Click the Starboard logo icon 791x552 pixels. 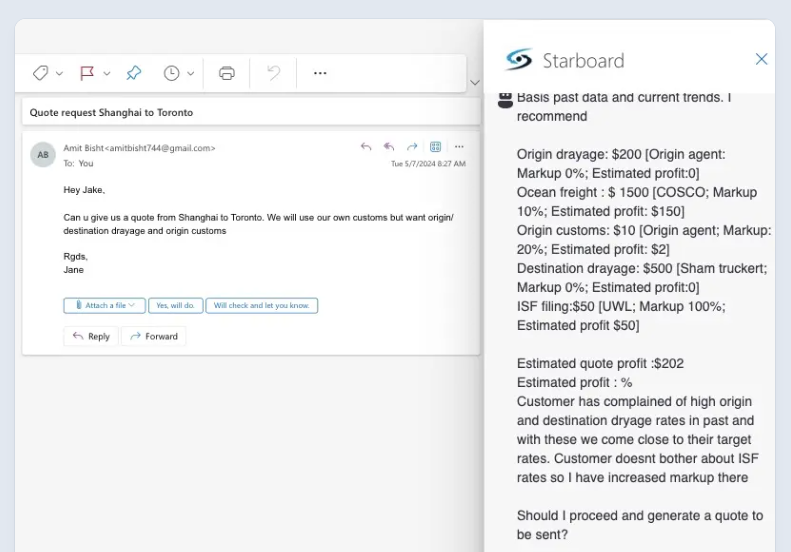click(519, 60)
